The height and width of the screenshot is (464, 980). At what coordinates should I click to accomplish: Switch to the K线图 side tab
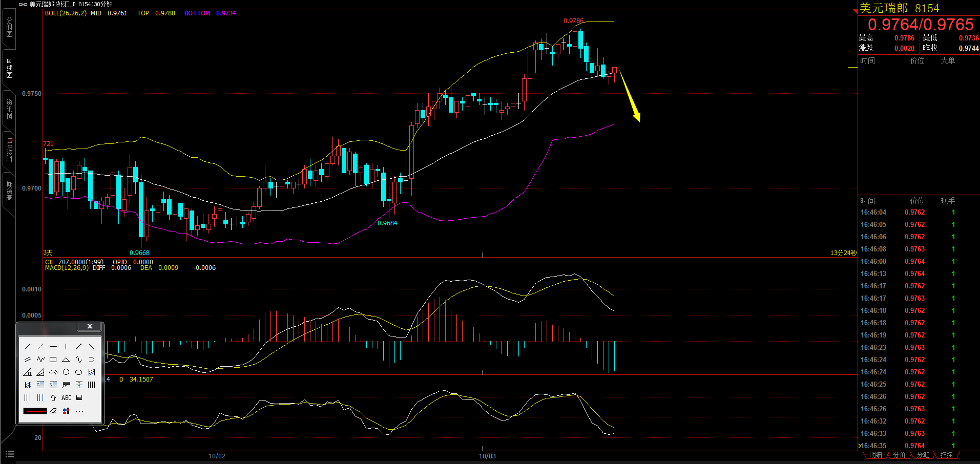[9, 69]
